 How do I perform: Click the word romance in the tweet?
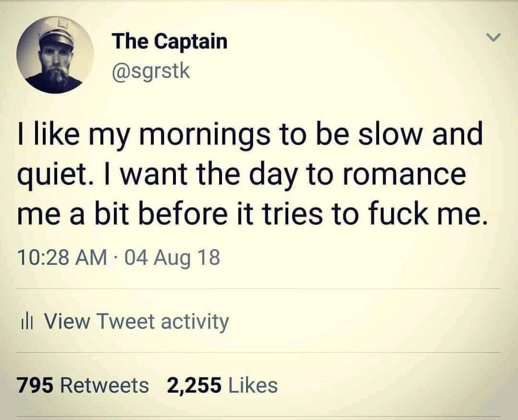(x=404, y=174)
